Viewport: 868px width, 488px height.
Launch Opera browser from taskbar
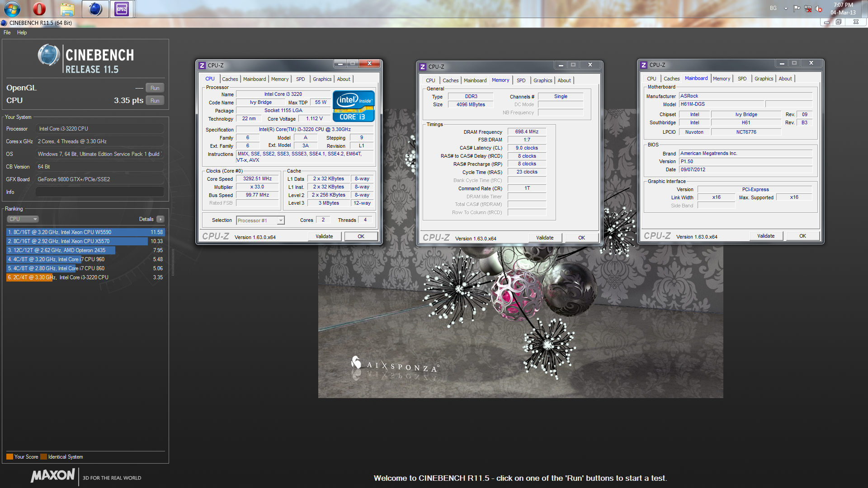[x=39, y=9]
